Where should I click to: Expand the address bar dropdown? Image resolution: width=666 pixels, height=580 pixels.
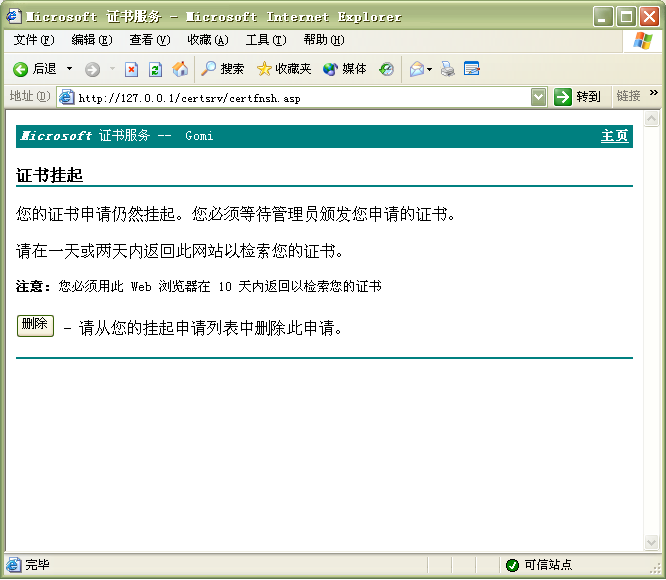(x=539, y=97)
